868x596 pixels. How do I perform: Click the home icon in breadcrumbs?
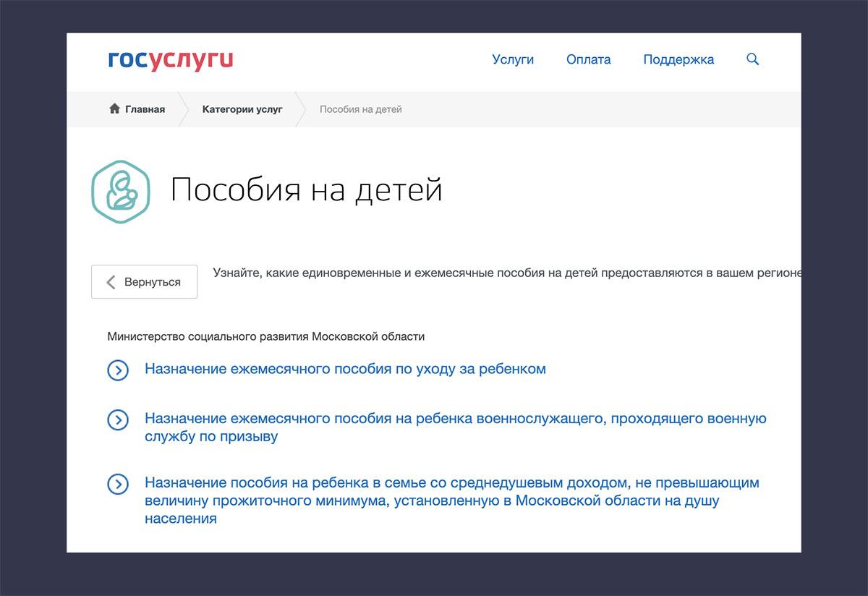tap(114, 109)
